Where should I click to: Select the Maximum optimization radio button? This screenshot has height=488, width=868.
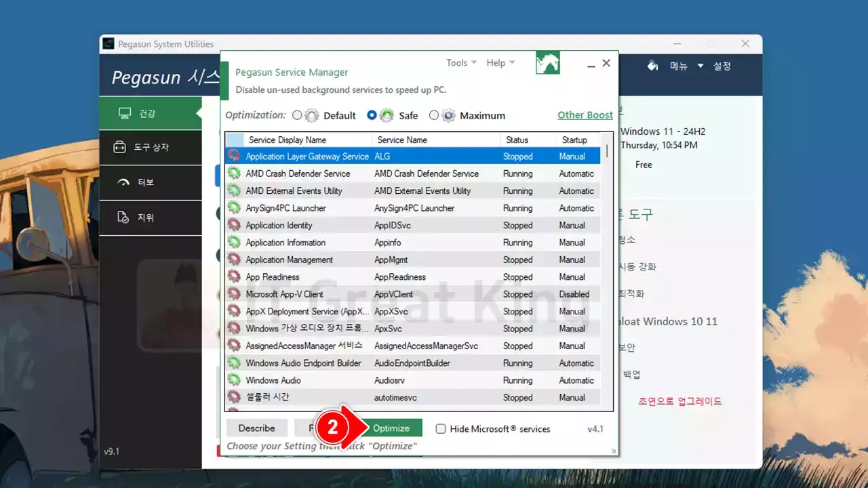tap(434, 115)
